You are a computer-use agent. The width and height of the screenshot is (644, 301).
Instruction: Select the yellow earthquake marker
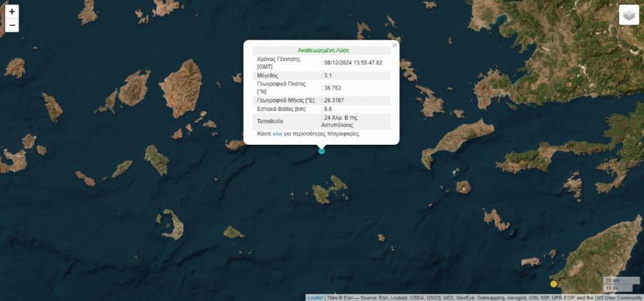tap(553, 284)
